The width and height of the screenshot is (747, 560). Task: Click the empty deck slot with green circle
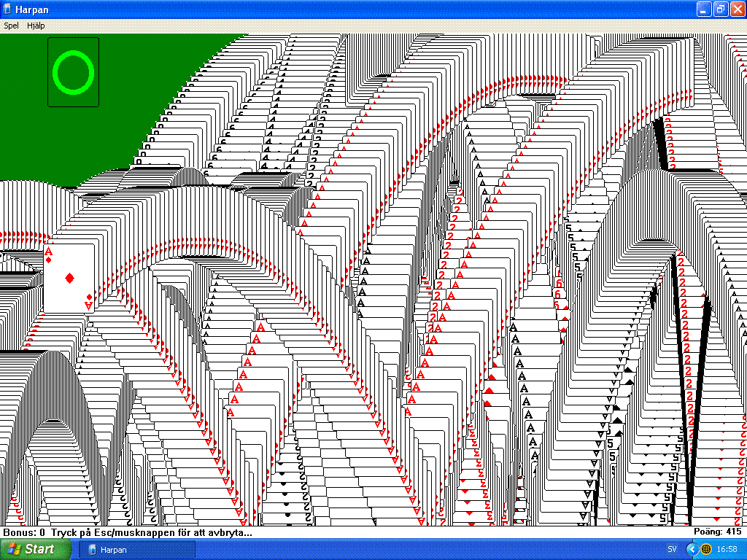pyautogui.click(x=73, y=72)
